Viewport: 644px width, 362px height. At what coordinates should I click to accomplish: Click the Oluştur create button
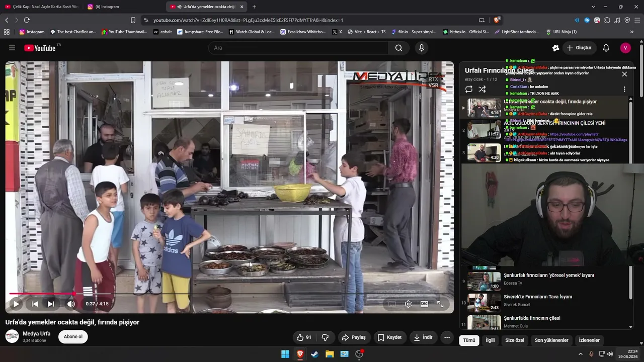579,48
